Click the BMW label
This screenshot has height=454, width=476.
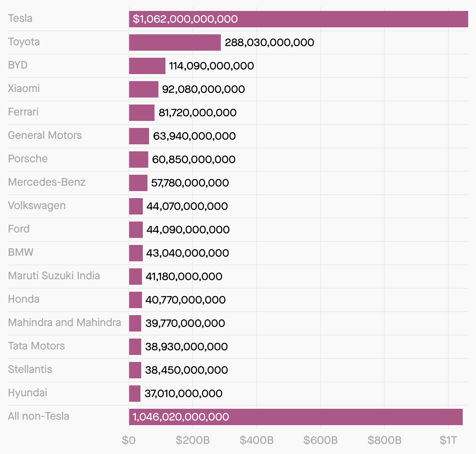(21, 252)
